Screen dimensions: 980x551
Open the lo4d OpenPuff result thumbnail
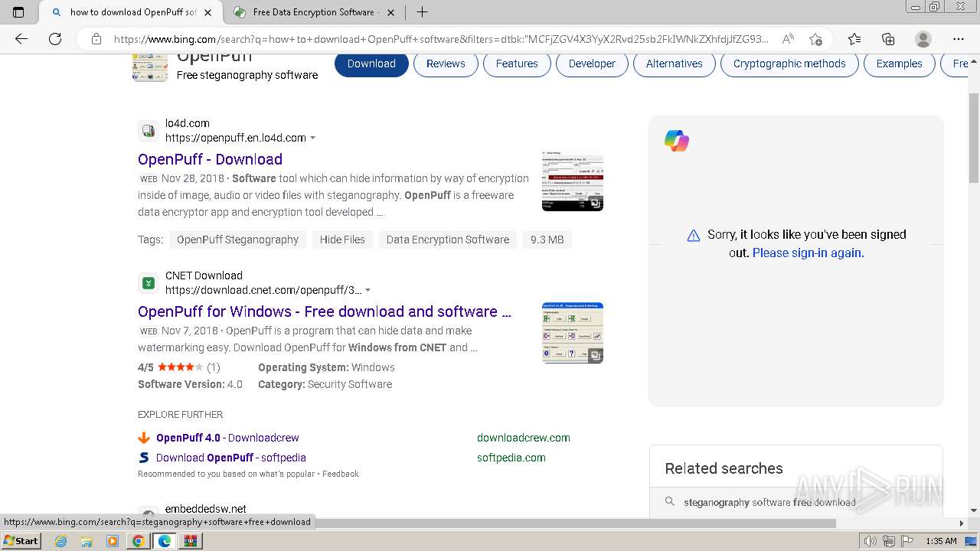(x=573, y=181)
